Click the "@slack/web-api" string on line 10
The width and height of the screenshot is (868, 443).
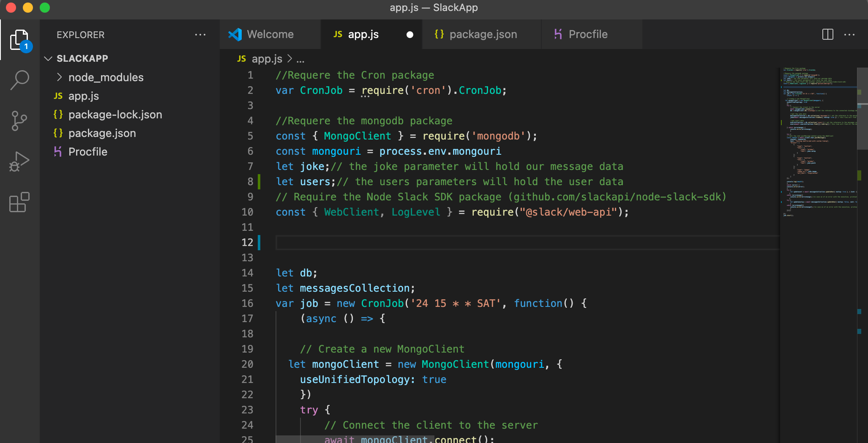tap(568, 212)
